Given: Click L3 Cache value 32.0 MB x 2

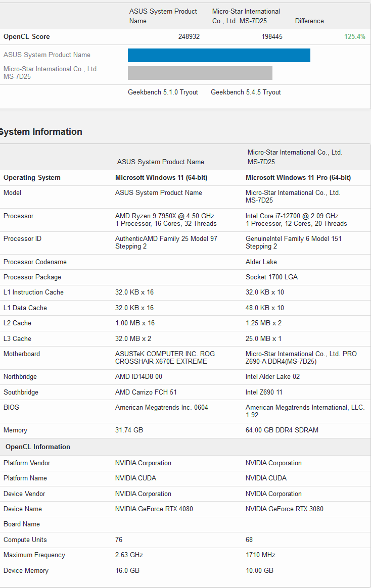Looking at the screenshot, I should [133, 338].
